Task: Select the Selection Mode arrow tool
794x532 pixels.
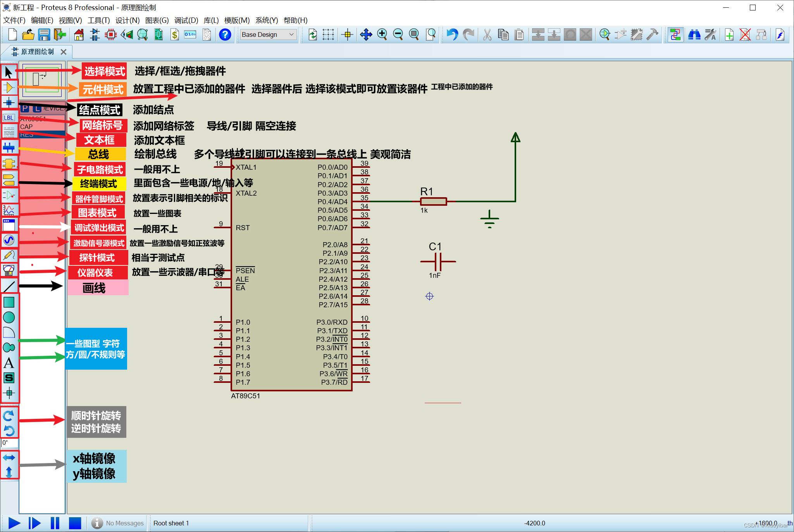Action: 9,72
